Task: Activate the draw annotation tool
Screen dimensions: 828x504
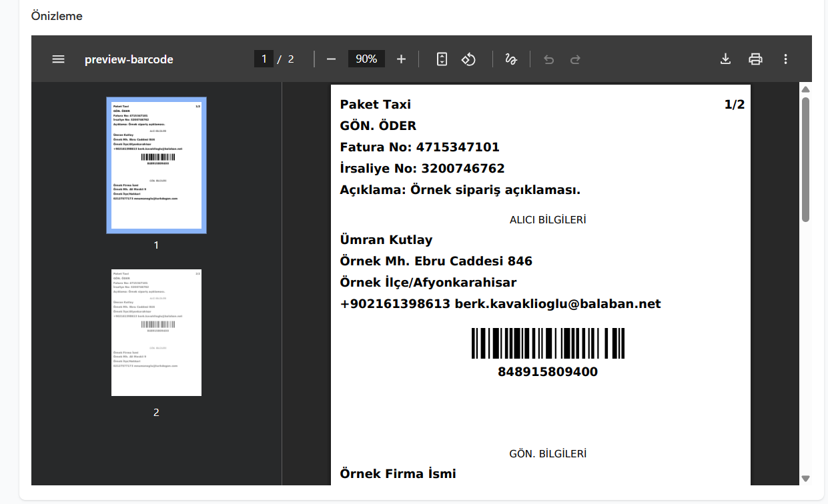Action: tap(511, 59)
